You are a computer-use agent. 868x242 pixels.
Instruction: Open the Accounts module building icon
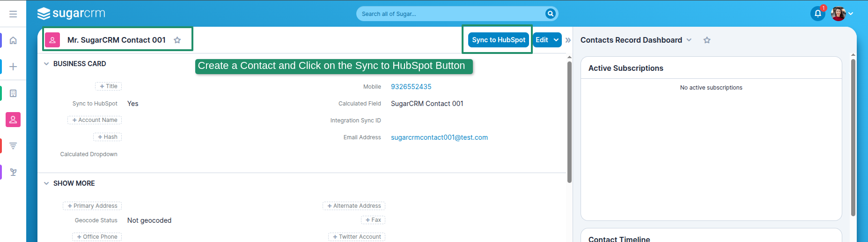coord(13,93)
